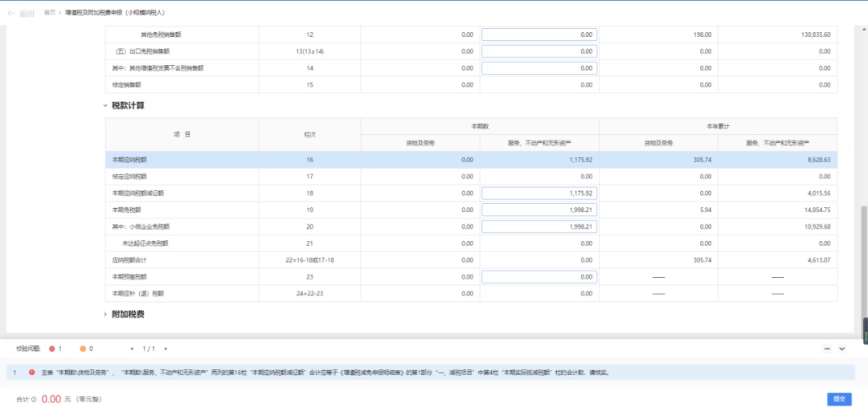Edit 本期免税额 services input field
The image size is (868, 412).
pyautogui.click(x=539, y=210)
